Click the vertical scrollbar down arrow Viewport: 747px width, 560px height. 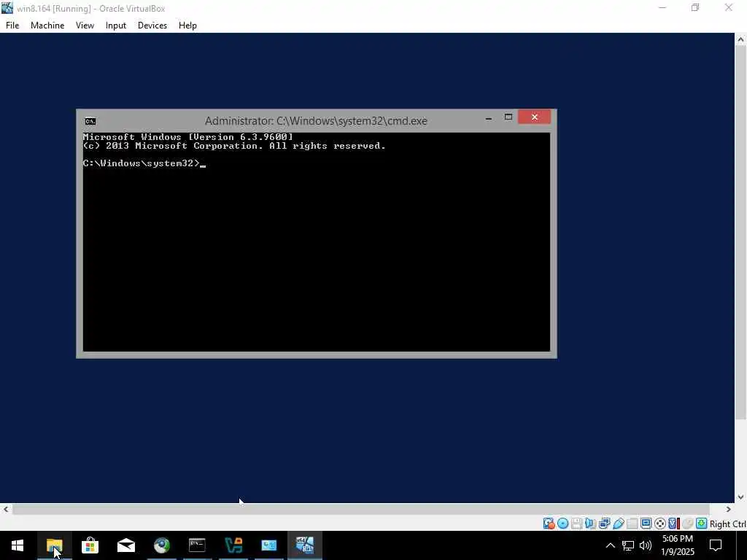(x=740, y=497)
